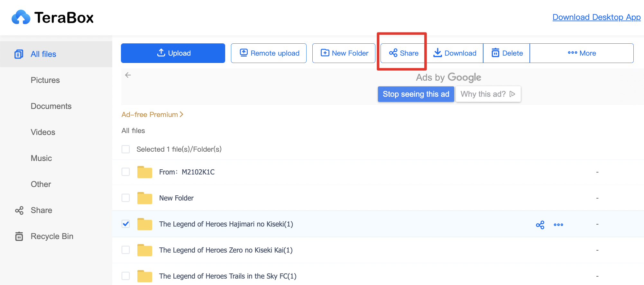Open The Legend of Heroes Zero no Kiseki Kai(1)
This screenshot has height=285, width=644.
[x=226, y=250]
